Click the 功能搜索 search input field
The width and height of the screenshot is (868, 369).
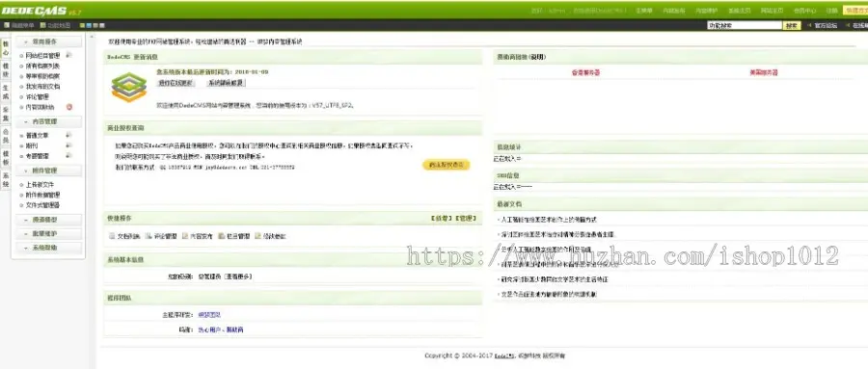(745, 25)
